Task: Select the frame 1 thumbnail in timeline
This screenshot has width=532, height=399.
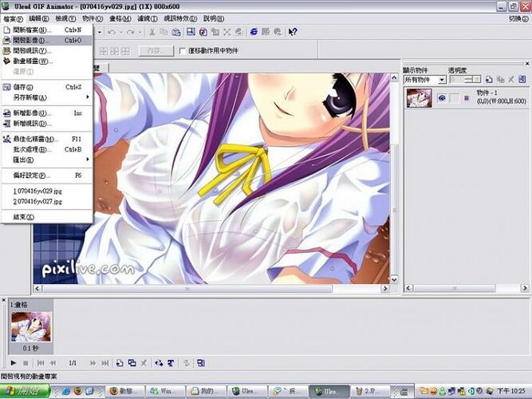Action: (x=31, y=326)
